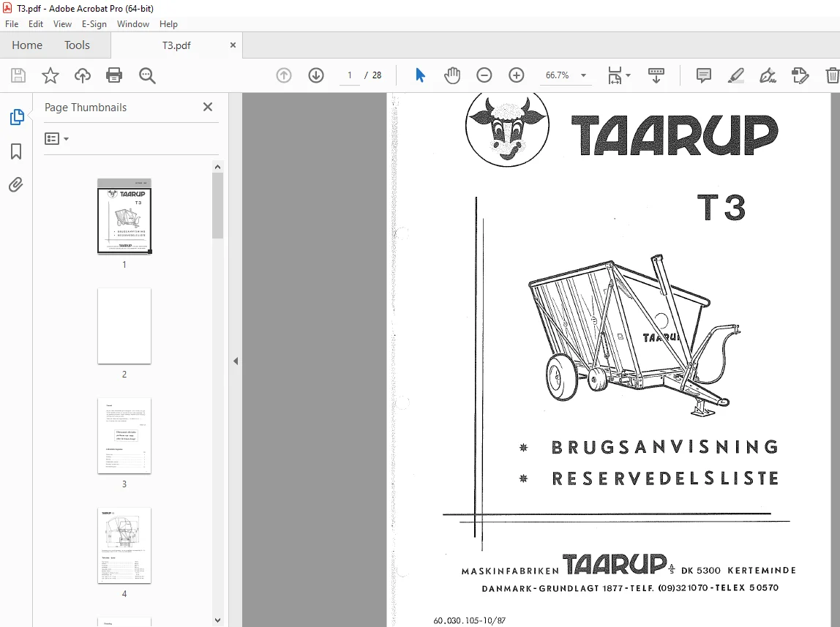Open the Edit menu
The width and height of the screenshot is (840, 627).
(36, 24)
